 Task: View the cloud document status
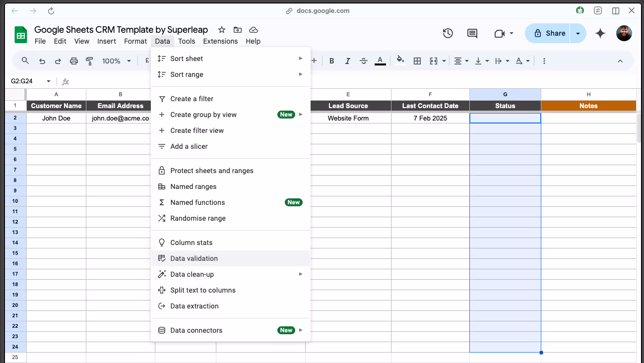point(254,30)
